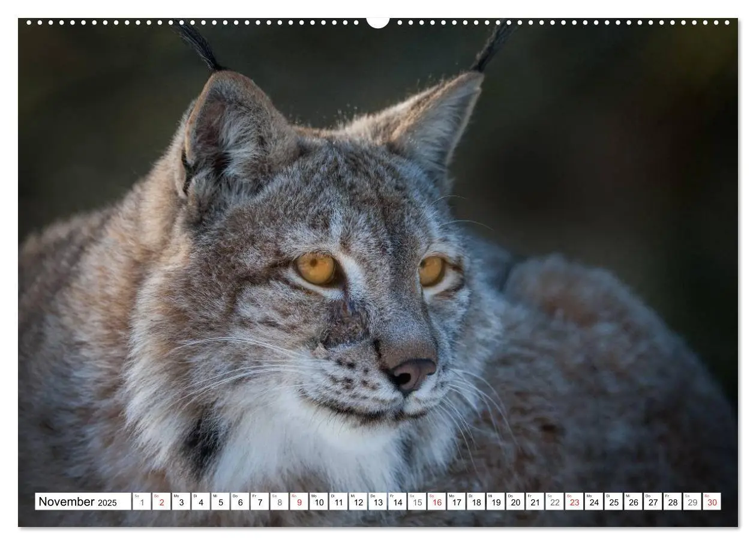Image resolution: width=756 pixels, height=545 pixels.
Task: Select Saturday 15 in gray
Action: pyautogui.click(x=417, y=502)
